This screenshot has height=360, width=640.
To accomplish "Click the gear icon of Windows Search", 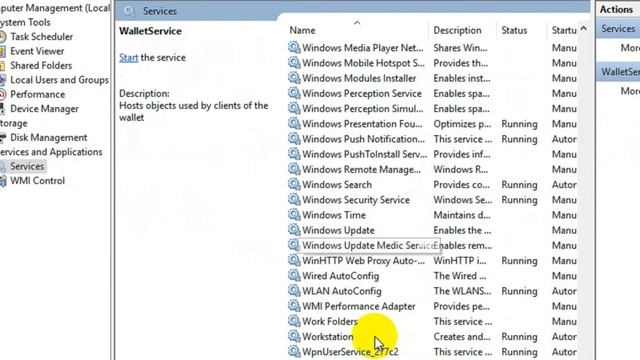I will [x=293, y=184].
